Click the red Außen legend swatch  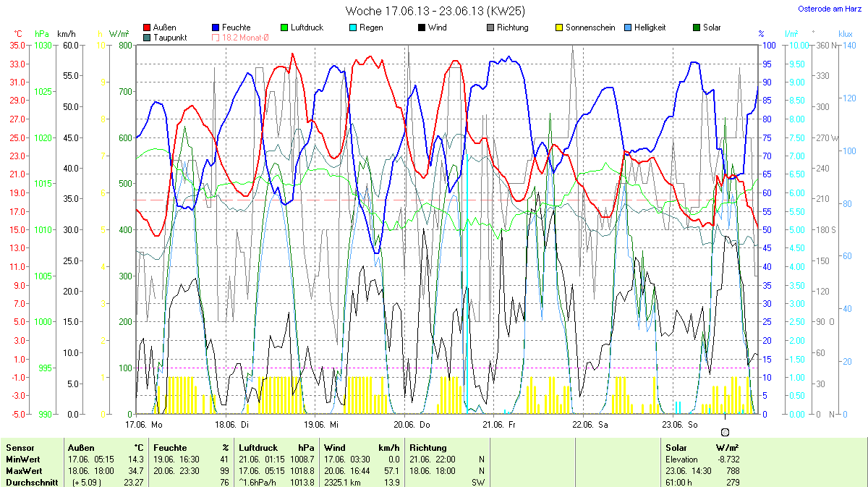point(148,28)
